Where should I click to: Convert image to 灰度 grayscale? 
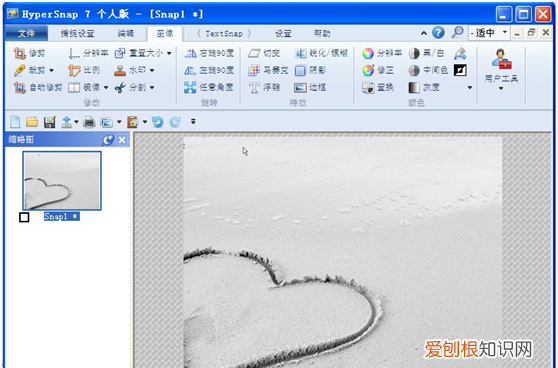pyautogui.click(x=424, y=87)
